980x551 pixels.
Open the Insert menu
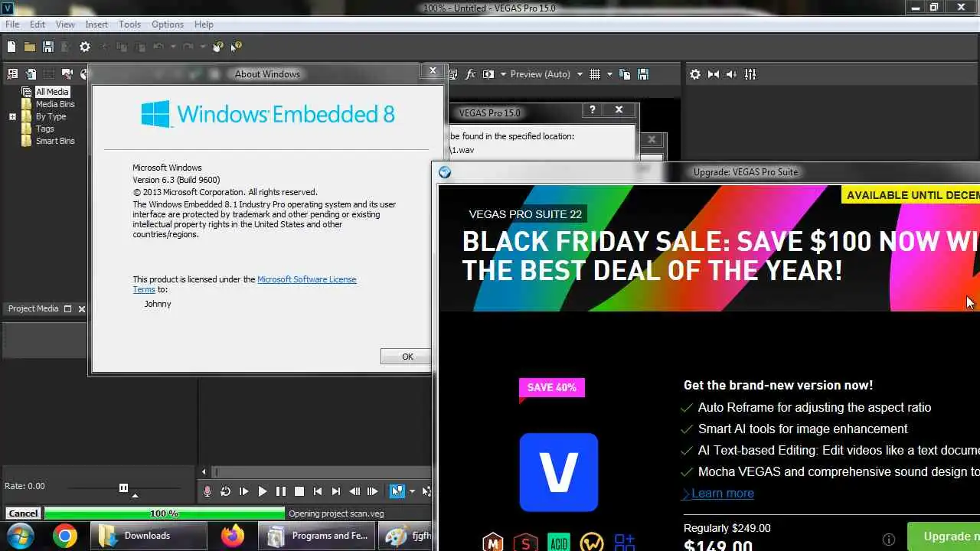(x=96, y=24)
